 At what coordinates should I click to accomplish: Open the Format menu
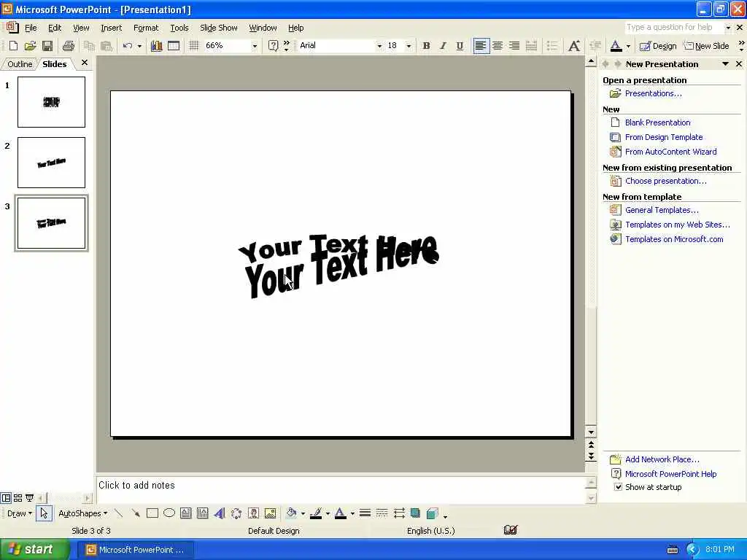point(146,28)
